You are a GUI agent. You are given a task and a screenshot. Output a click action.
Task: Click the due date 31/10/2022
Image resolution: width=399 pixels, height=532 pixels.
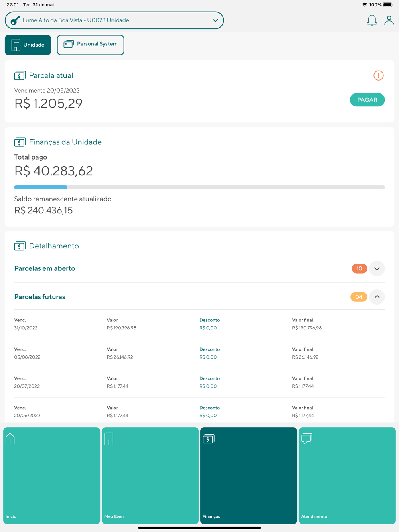26,328
